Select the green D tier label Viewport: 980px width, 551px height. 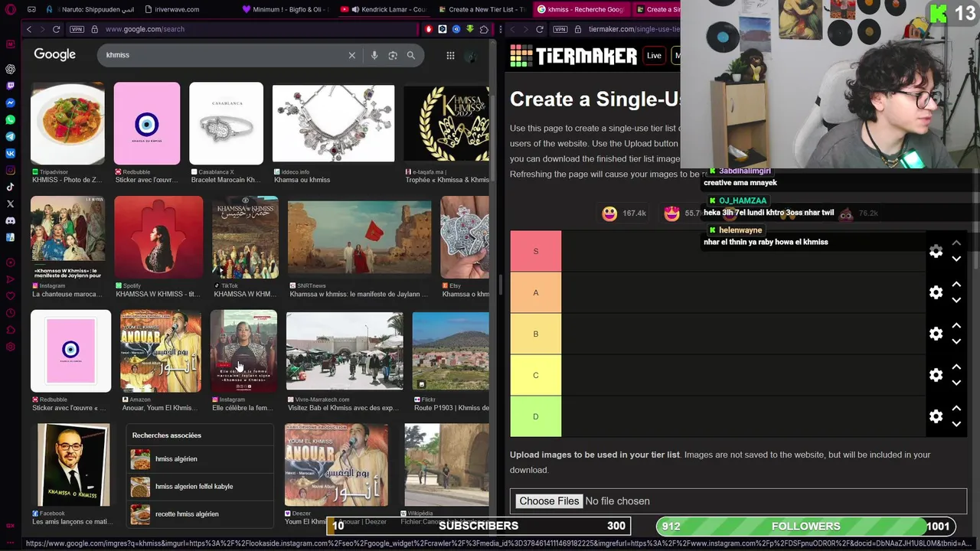(x=536, y=416)
